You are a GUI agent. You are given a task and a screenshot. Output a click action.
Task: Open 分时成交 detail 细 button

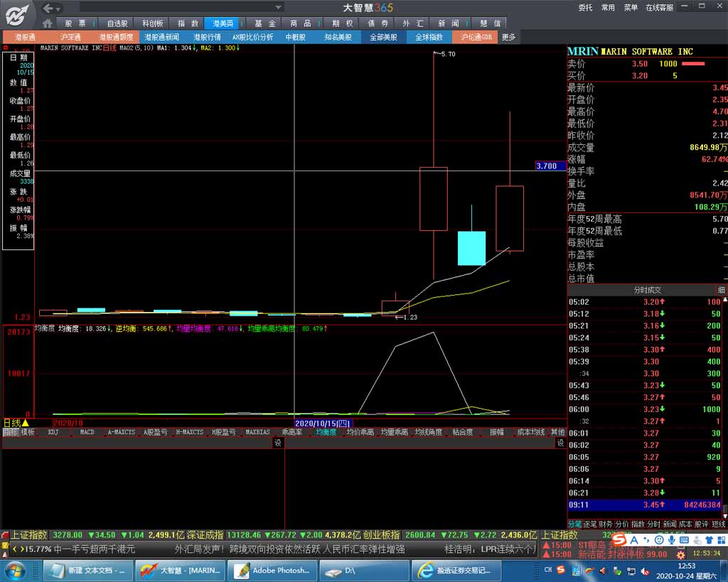point(721,290)
